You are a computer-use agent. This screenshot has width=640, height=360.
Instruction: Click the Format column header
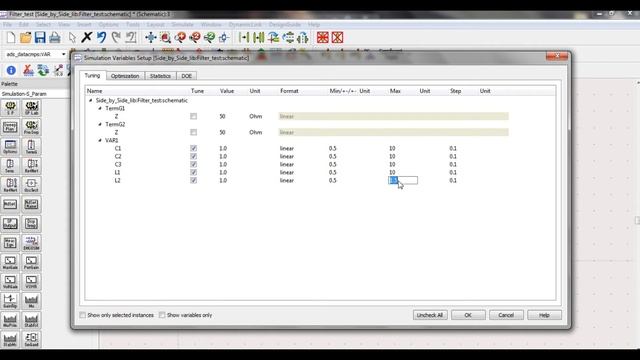click(x=289, y=91)
